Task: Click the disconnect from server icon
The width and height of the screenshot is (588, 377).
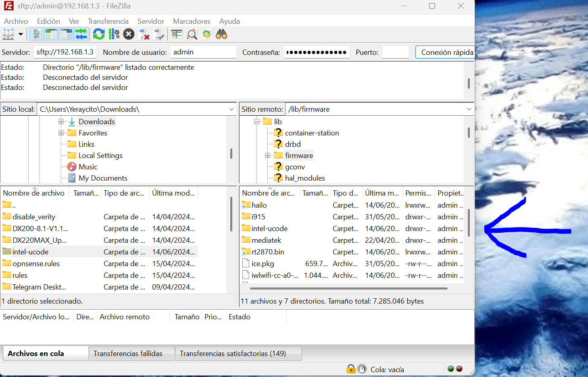Action: click(144, 35)
